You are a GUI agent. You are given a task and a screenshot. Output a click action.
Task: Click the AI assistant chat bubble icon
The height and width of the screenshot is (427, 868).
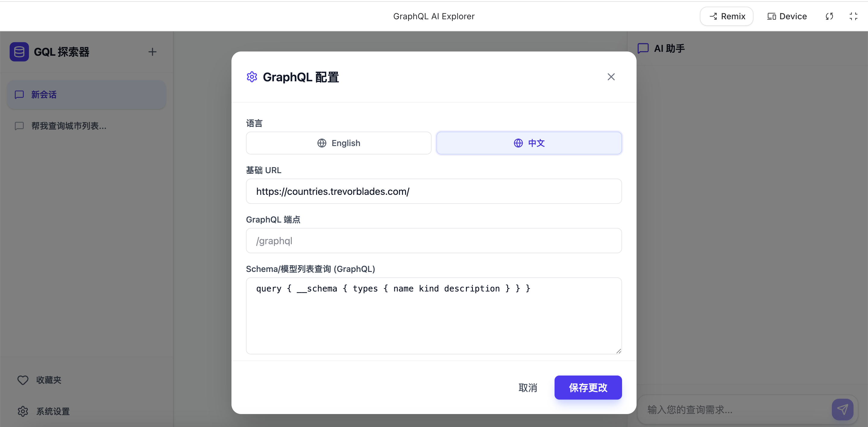point(643,48)
